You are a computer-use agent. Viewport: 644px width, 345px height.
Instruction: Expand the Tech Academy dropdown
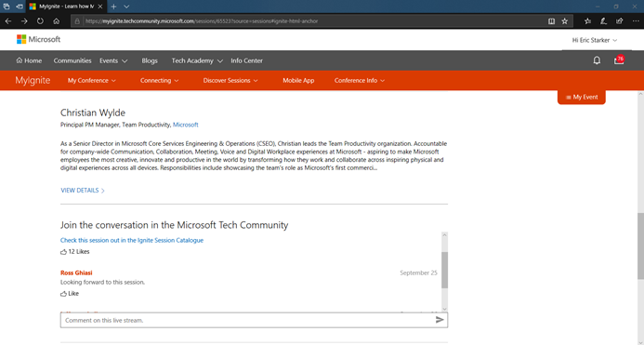tap(197, 60)
